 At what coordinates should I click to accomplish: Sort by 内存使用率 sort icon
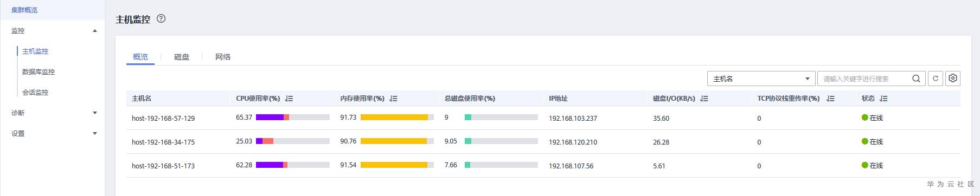click(x=394, y=99)
